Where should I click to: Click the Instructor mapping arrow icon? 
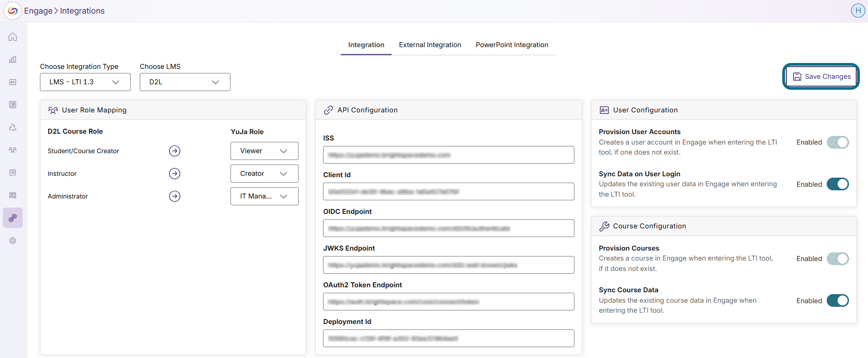pyautogui.click(x=175, y=174)
